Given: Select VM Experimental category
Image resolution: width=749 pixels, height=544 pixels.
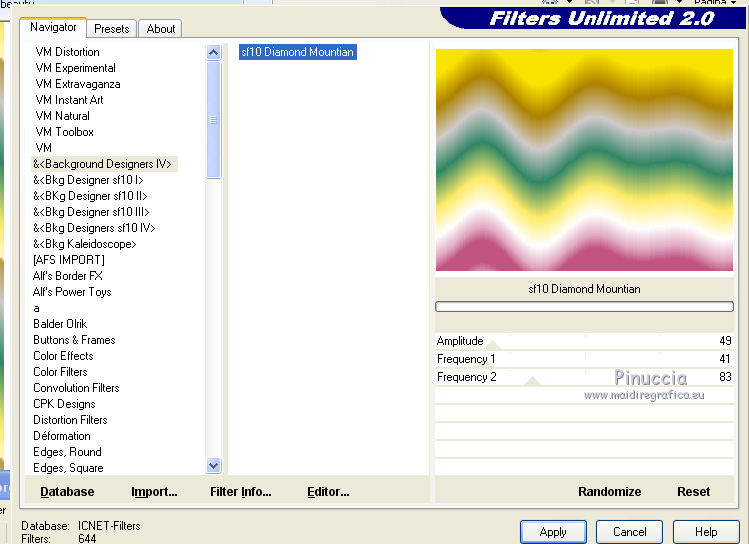Looking at the screenshot, I should click(75, 68).
